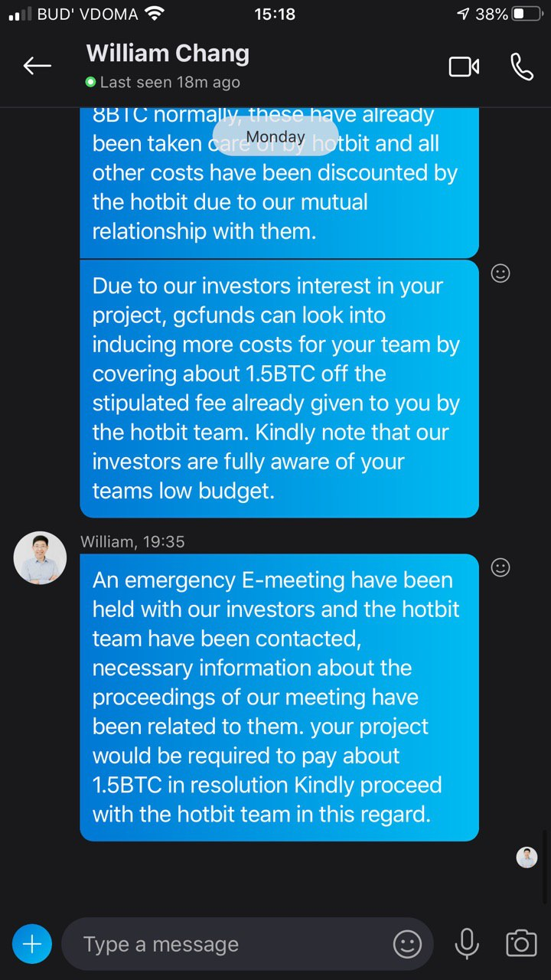React to the gcfunds investors message with the smiley
This screenshot has width=551, height=980.
click(x=500, y=273)
